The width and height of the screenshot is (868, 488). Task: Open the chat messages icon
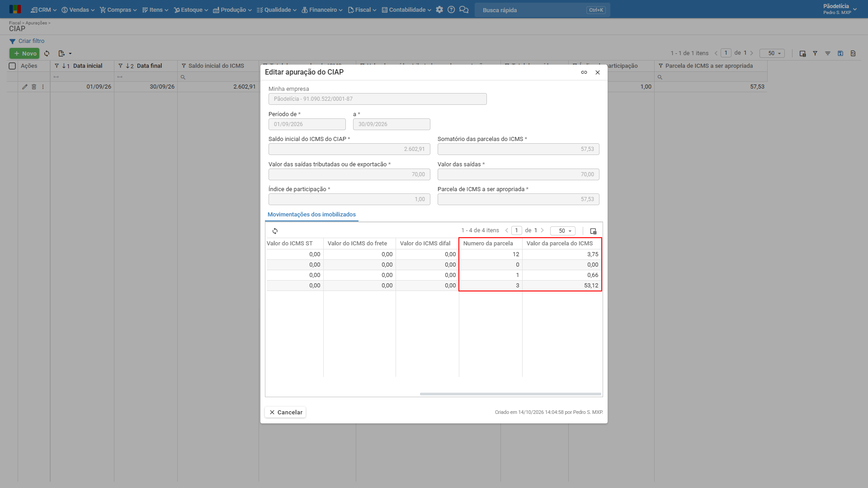(x=464, y=9)
